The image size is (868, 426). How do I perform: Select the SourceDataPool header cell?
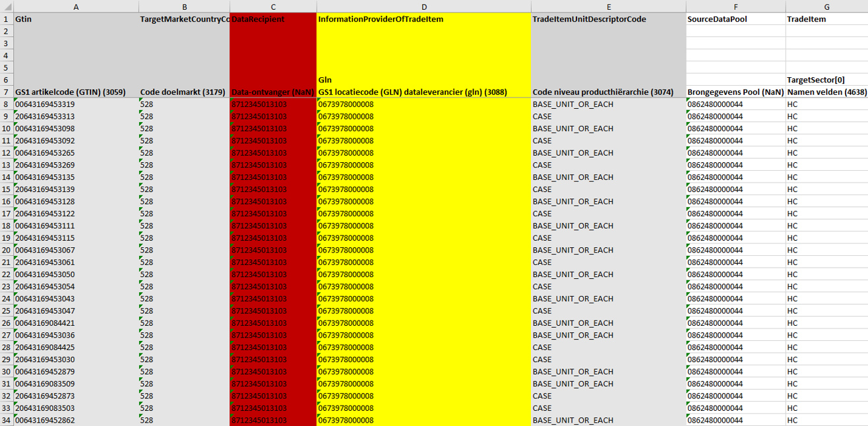pos(735,19)
